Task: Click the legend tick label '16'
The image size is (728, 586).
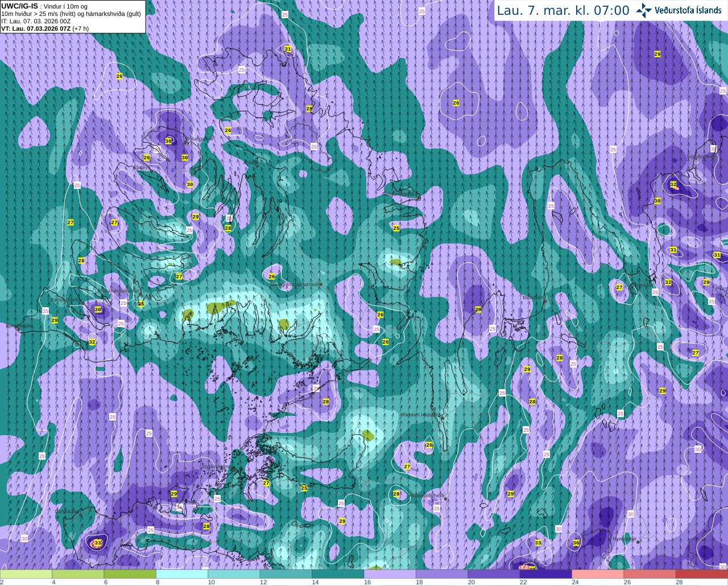Action: pos(366,582)
